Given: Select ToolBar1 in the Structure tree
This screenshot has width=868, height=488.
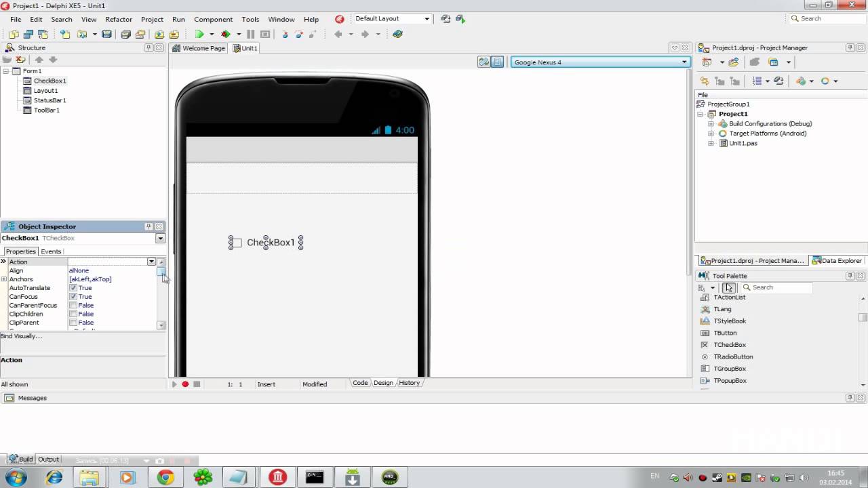Looking at the screenshot, I should click(x=47, y=110).
